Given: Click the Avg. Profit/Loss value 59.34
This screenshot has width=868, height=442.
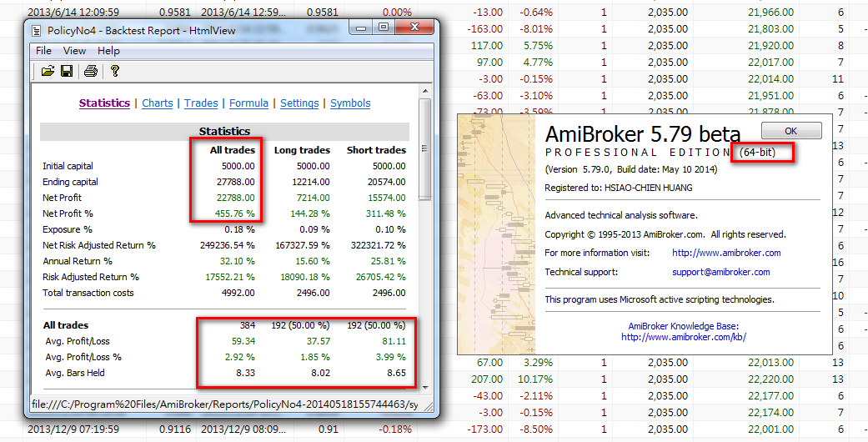Looking at the screenshot, I should point(244,341).
